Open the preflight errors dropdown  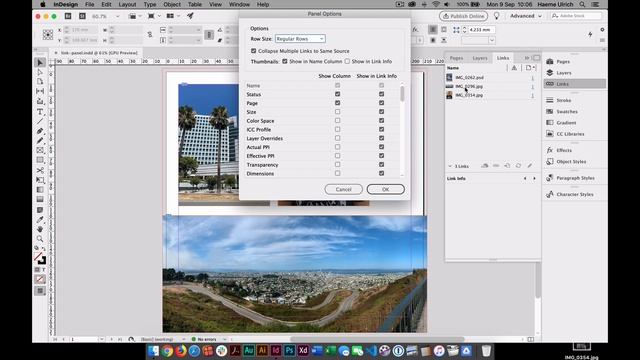(x=224, y=339)
